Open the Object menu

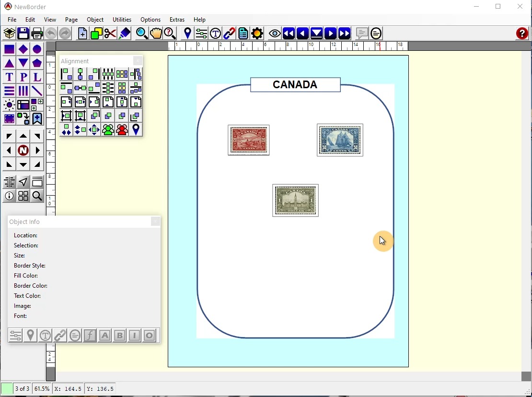(x=95, y=20)
